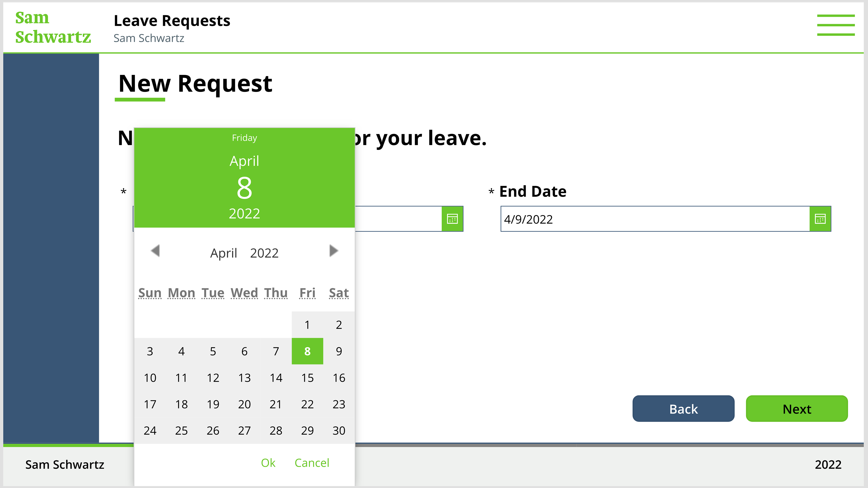868x488 pixels.
Task: Select April 15 in calendar
Action: pyautogui.click(x=307, y=378)
